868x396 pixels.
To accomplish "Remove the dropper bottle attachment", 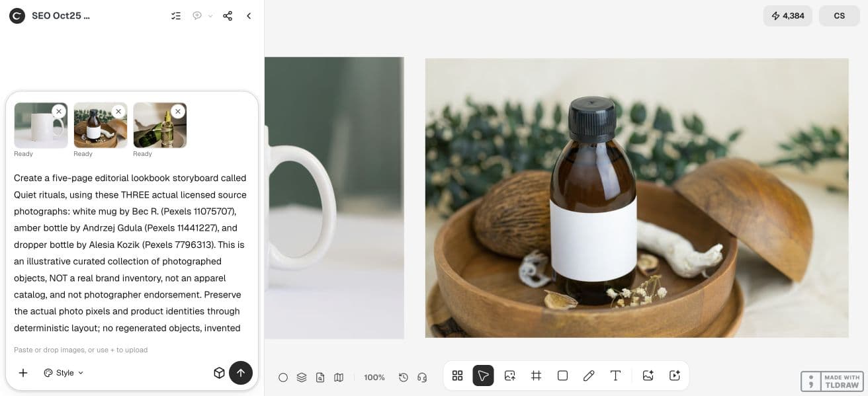I will coord(178,111).
